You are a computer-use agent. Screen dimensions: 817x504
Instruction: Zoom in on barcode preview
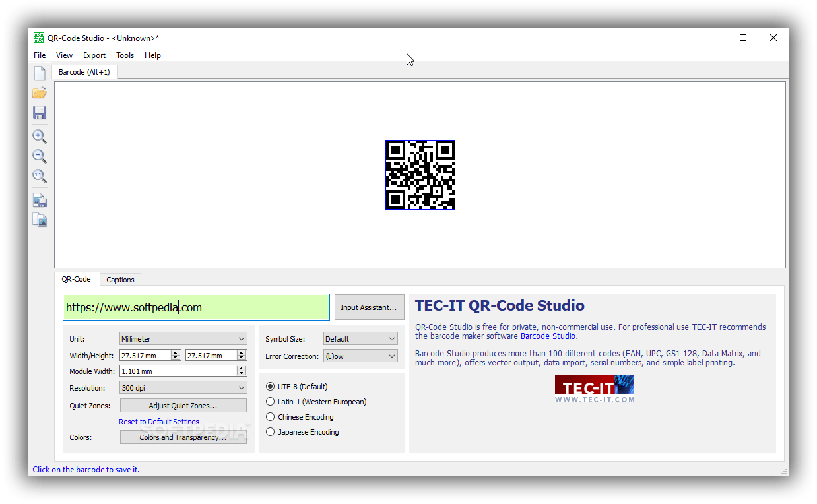pos(40,137)
